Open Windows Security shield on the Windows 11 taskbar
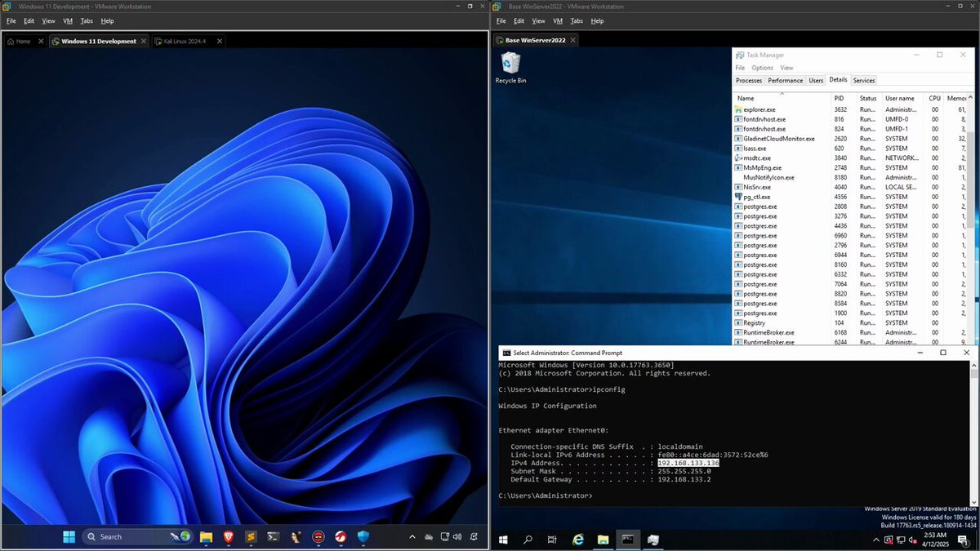This screenshot has width=980, height=551. [x=363, y=536]
